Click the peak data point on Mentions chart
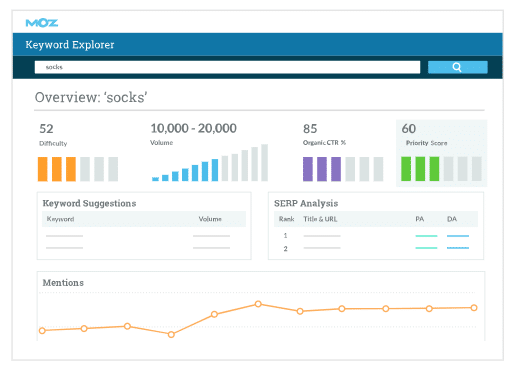The width and height of the screenshot is (519, 370). click(x=258, y=304)
